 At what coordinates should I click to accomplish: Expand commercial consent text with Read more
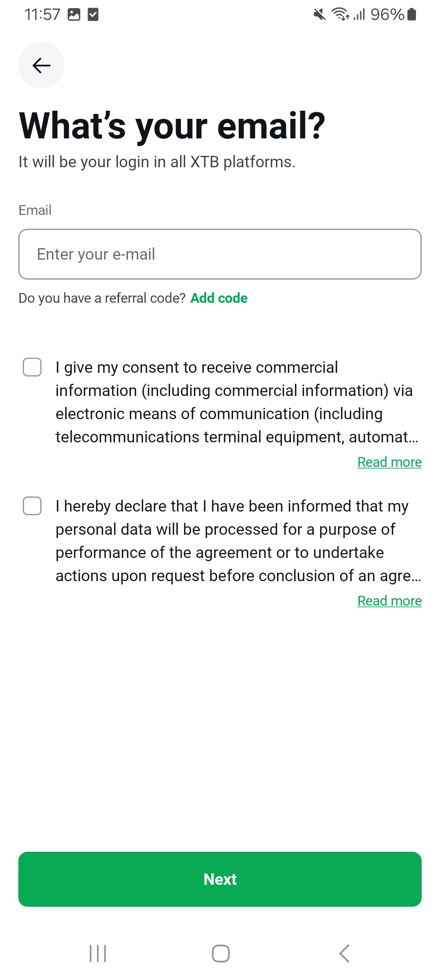(389, 462)
